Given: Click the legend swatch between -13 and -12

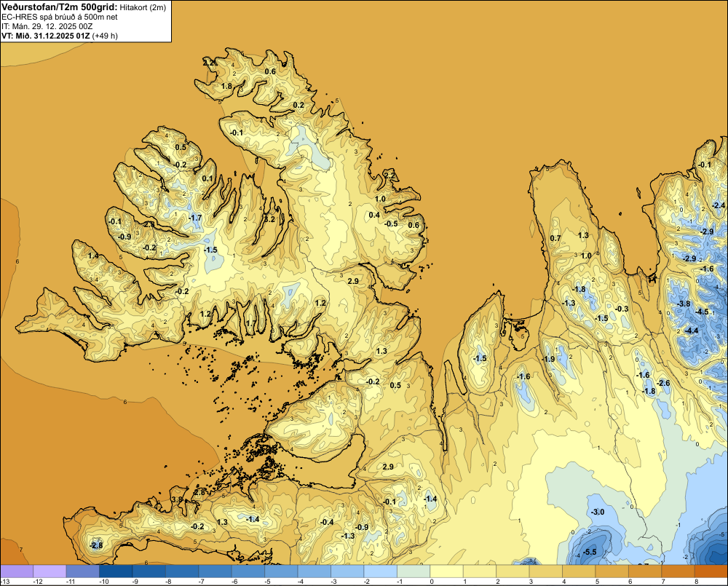Looking at the screenshot, I should (17, 571).
